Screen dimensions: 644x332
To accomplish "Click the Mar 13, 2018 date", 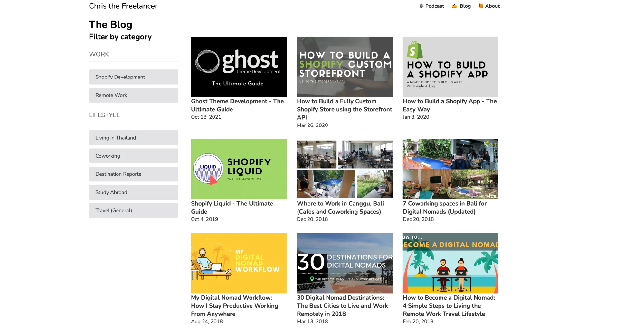I will coord(312,321).
